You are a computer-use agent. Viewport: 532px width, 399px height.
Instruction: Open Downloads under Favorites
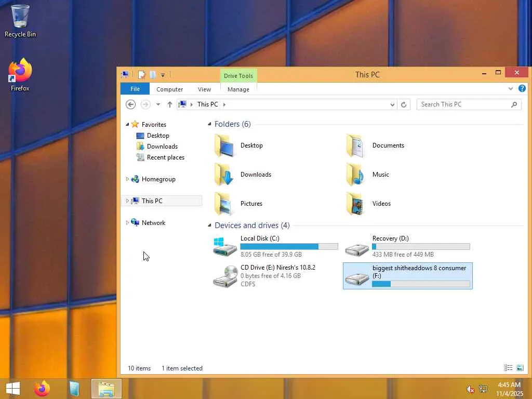(162, 147)
